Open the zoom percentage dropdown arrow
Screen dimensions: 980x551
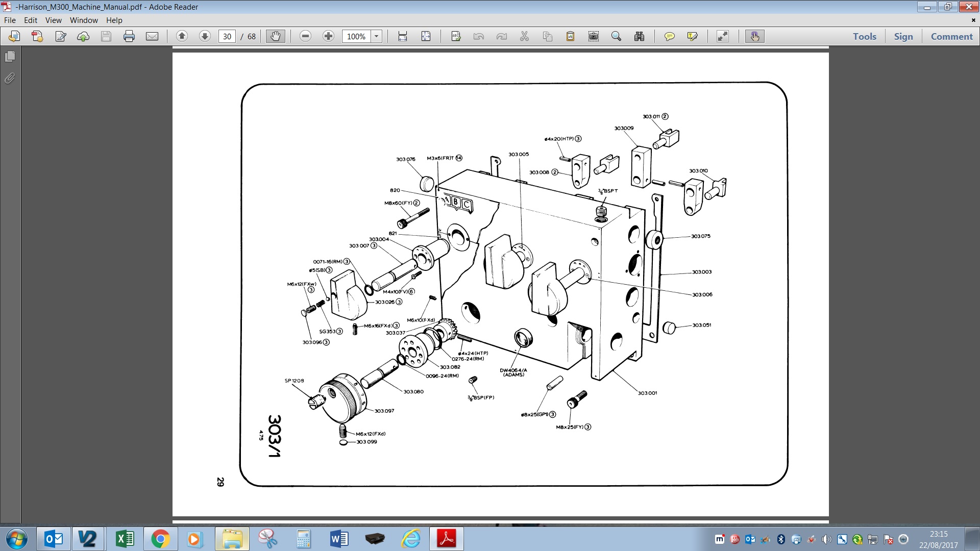pos(377,36)
